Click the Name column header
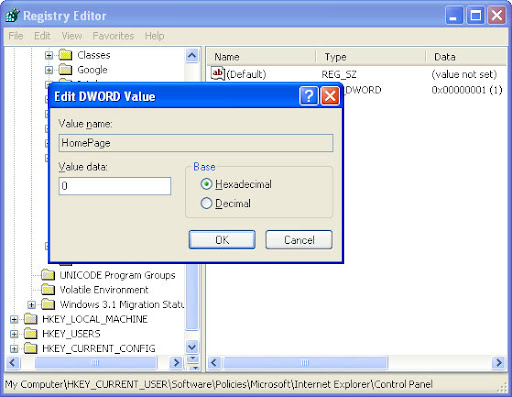The width and height of the screenshot is (512, 397). (x=261, y=57)
